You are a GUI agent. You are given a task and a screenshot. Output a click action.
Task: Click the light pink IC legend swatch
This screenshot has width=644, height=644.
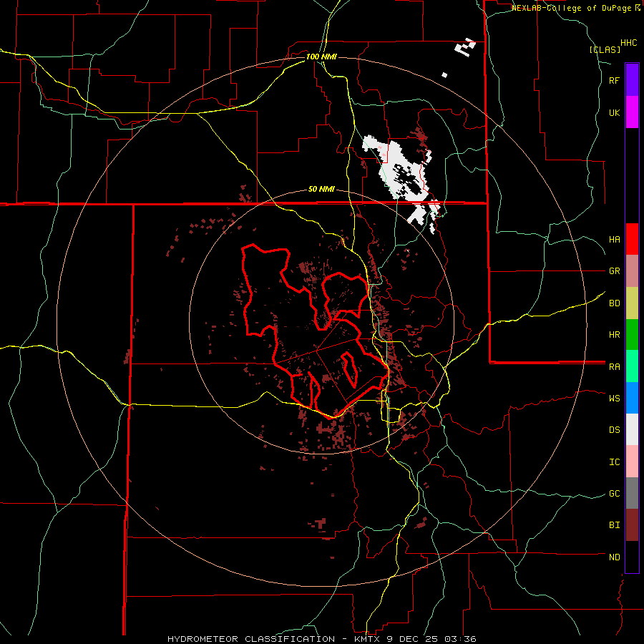[632, 462]
